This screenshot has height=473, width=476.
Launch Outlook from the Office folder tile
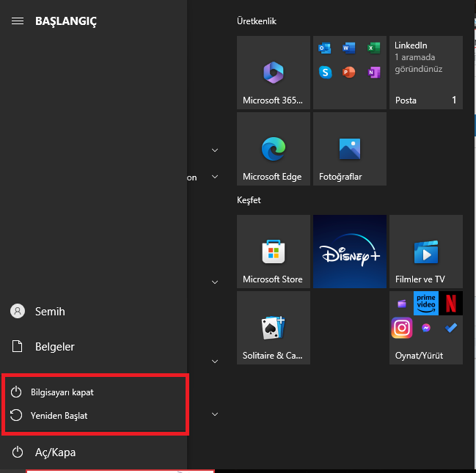[324, 48]
